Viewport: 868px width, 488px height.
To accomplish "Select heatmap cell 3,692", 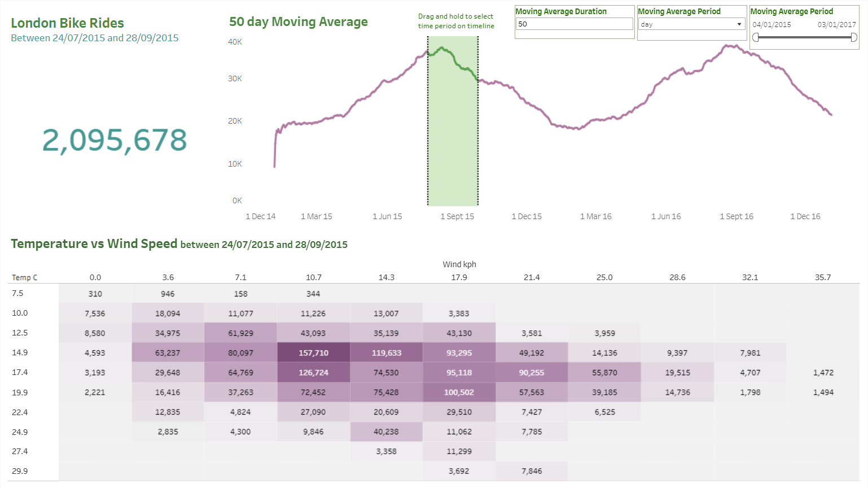I will point(459,470).
